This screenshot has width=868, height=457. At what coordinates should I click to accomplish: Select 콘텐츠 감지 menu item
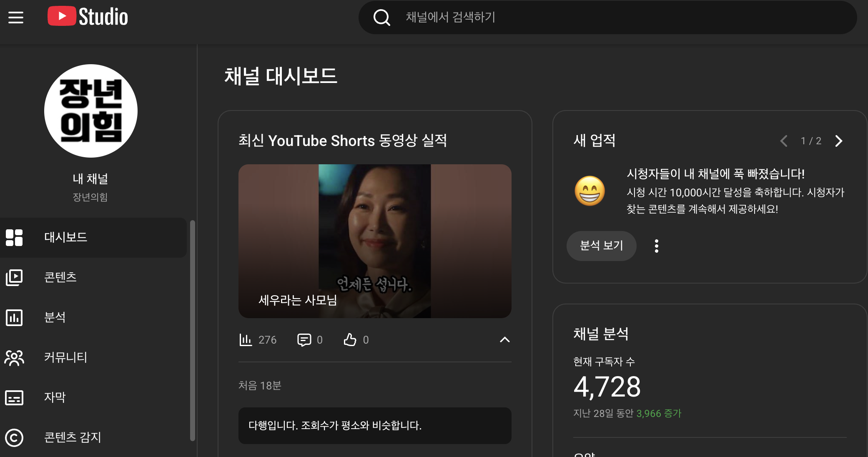(73, 437)
